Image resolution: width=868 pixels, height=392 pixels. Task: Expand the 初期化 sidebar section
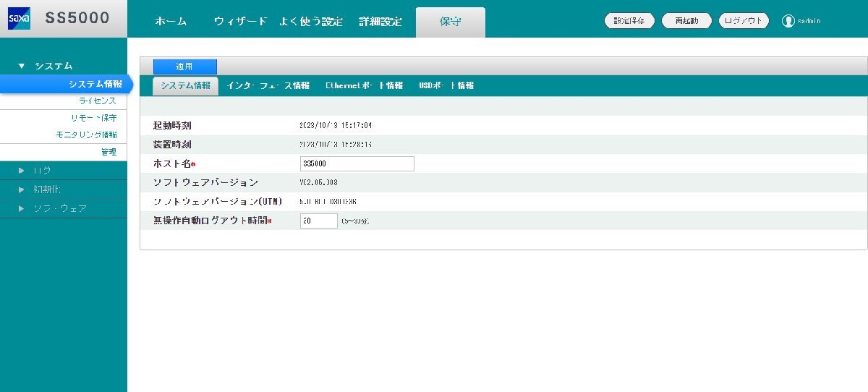(x=22, y=189)
